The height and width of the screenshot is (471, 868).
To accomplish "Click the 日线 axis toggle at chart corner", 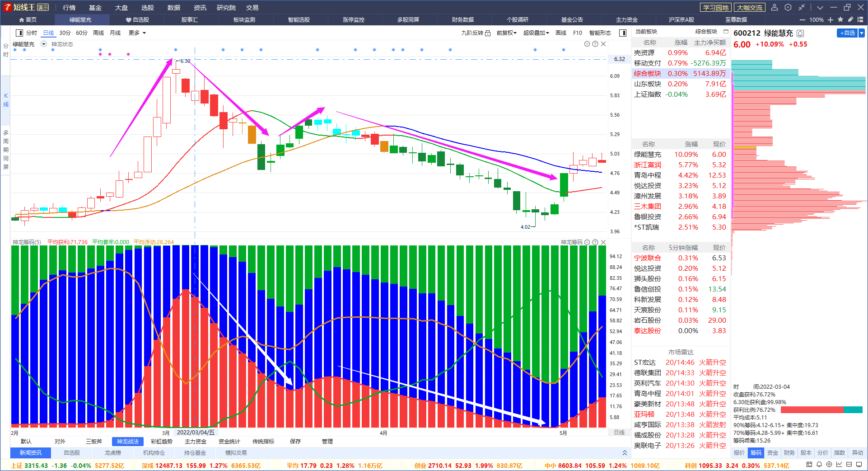I will (x=619, y=433).
